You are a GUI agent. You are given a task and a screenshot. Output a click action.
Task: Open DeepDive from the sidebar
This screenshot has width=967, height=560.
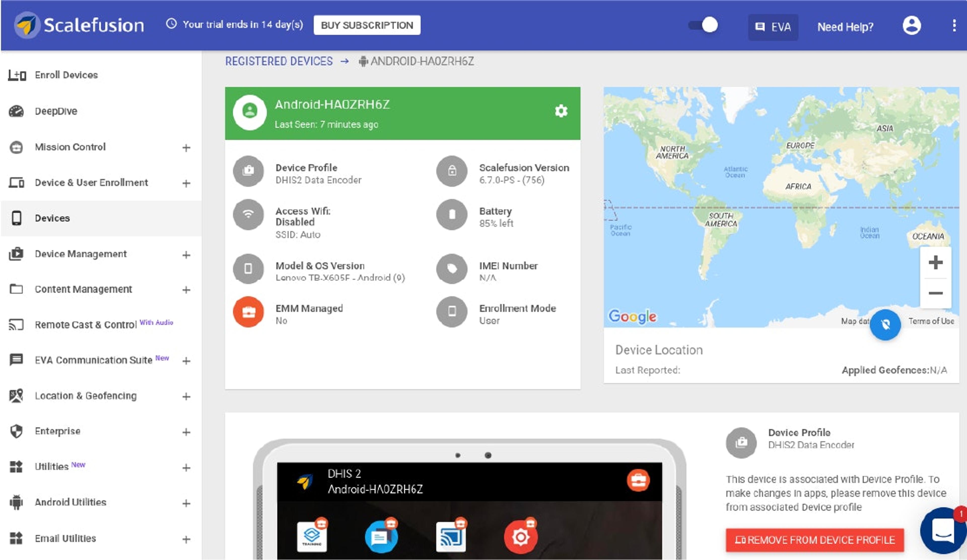point(56,111)
